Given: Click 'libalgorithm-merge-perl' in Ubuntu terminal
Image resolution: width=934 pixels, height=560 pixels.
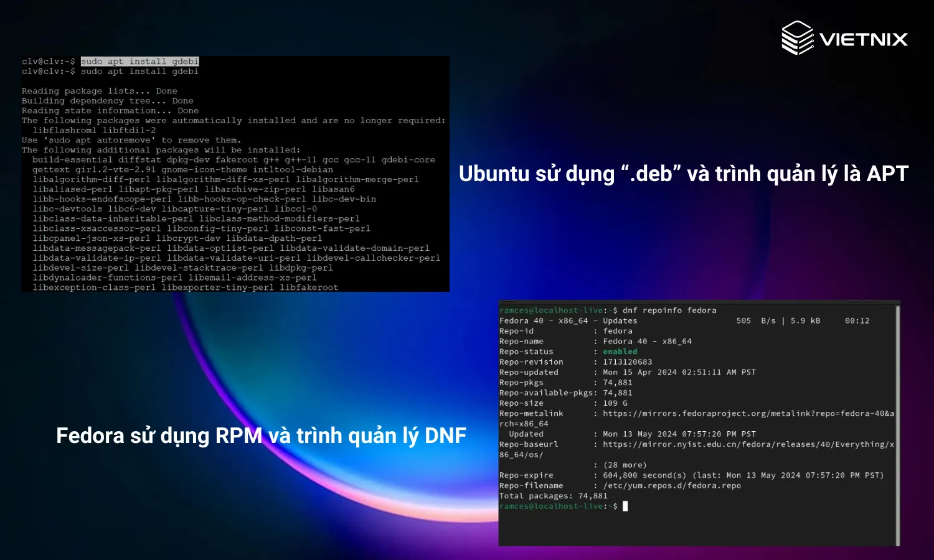Looking at the screenshot, I should [357, 179].
